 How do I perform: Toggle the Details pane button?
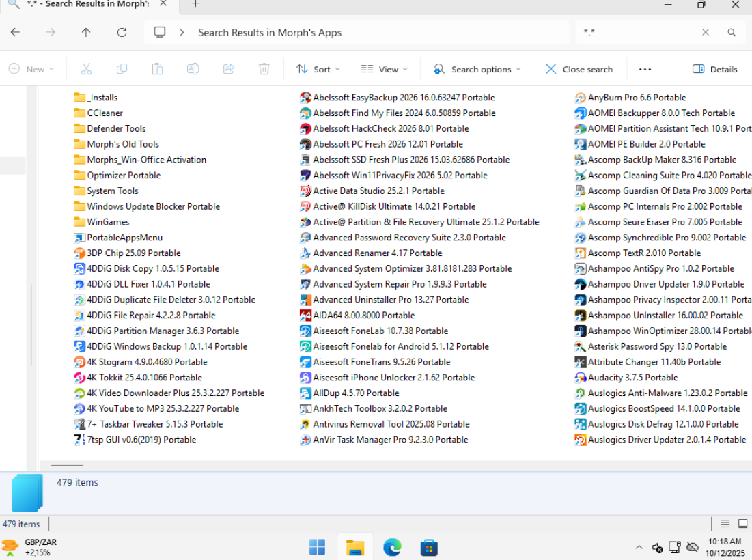click(x=715, y=69)
